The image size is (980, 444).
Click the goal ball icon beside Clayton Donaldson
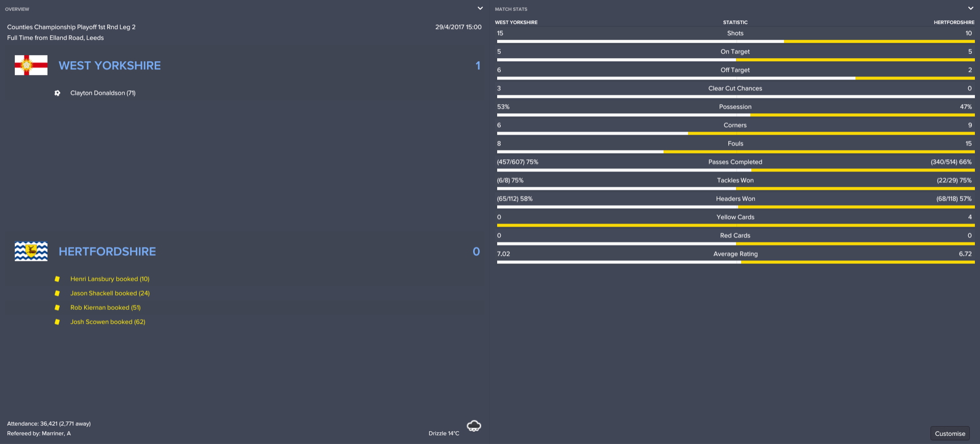tap(57, 93)
